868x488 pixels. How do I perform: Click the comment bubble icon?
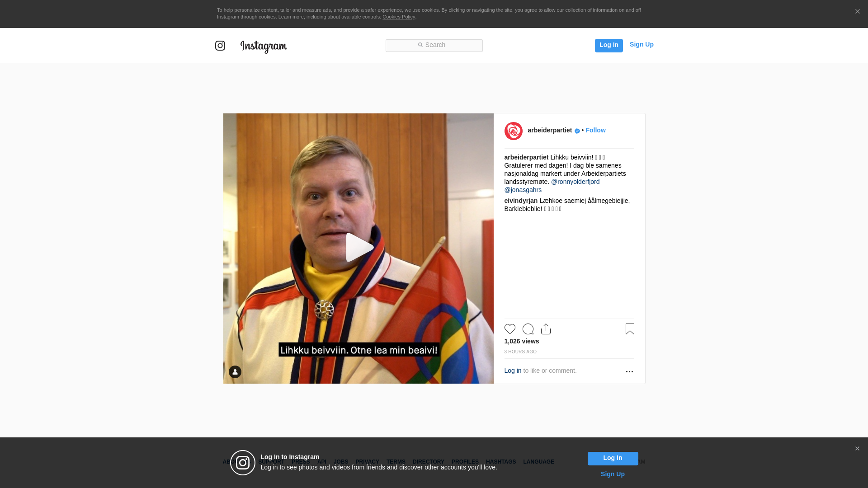click(528, 329)
